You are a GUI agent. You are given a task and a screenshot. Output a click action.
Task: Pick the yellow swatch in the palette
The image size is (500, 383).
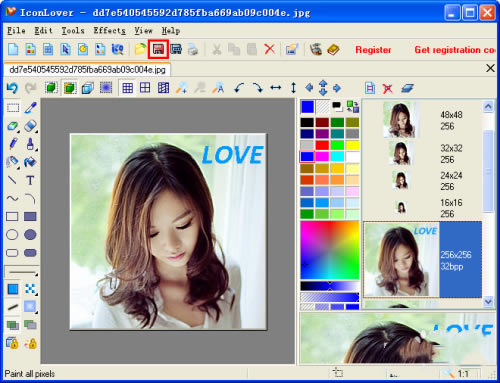(352, 145)
